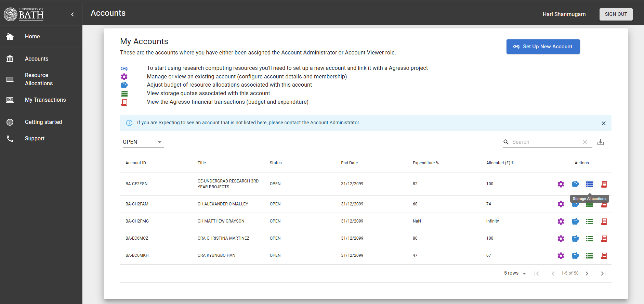The height and width of the screenshot is (304, 644).
Task: Open the OPEN status filter dropdown
Action: pos(143,142)
